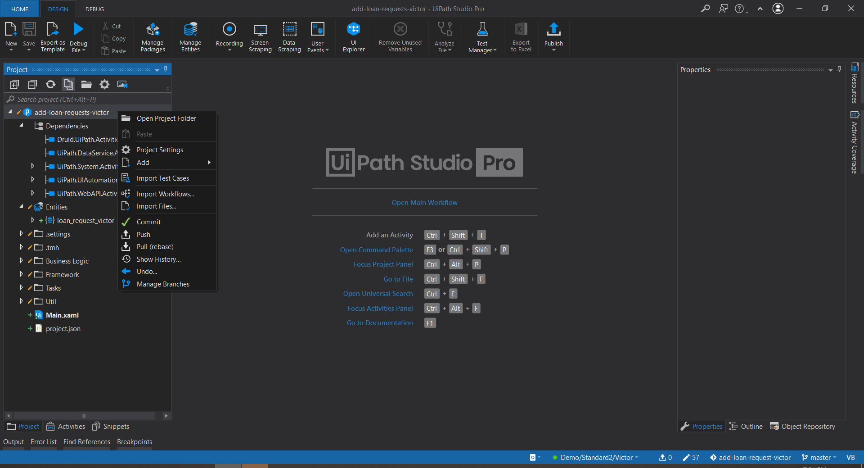Viewport: 868px width, 468px height.
Task: Expand the Business Logic folder
Action: [x=21, y=261]
